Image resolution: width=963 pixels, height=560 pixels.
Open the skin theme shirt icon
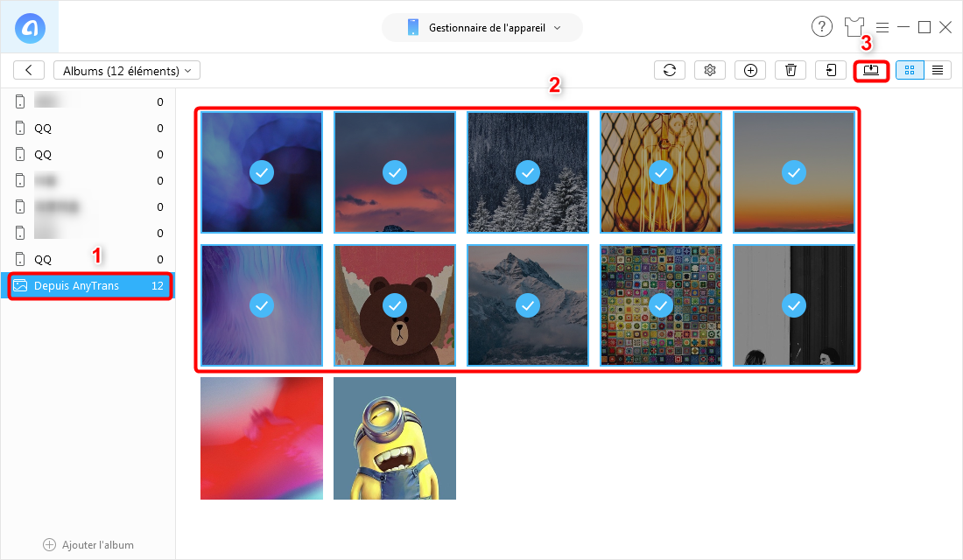(854, 27)
